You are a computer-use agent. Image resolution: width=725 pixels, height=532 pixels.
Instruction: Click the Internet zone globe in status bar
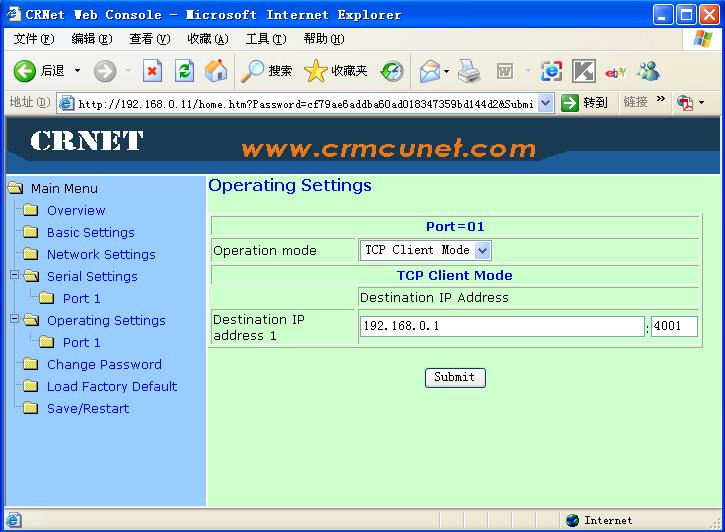[572, 520]
